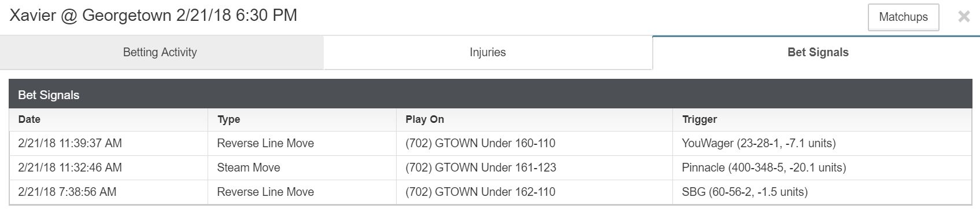Image resolution: width=980 pixels, height=215 pixels.
Task: Select the 11:39:37 AM date cell
Action: pyautogui.click(x=109, y=143)
